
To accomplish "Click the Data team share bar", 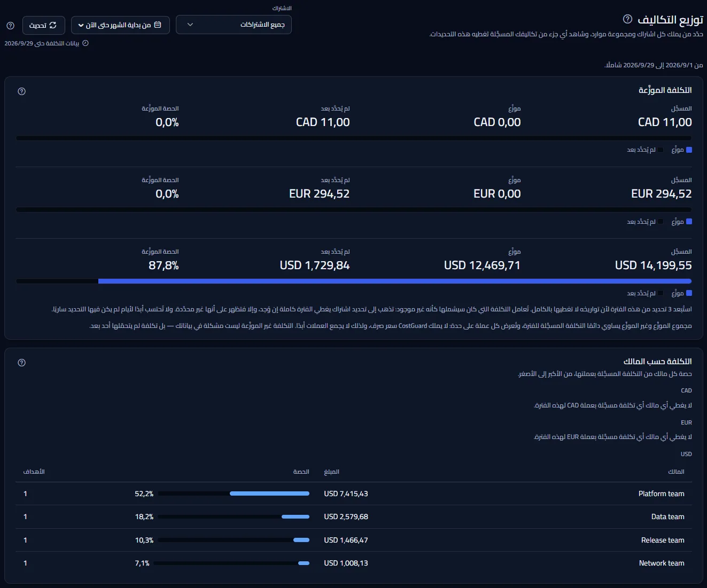I will point(234,516).
